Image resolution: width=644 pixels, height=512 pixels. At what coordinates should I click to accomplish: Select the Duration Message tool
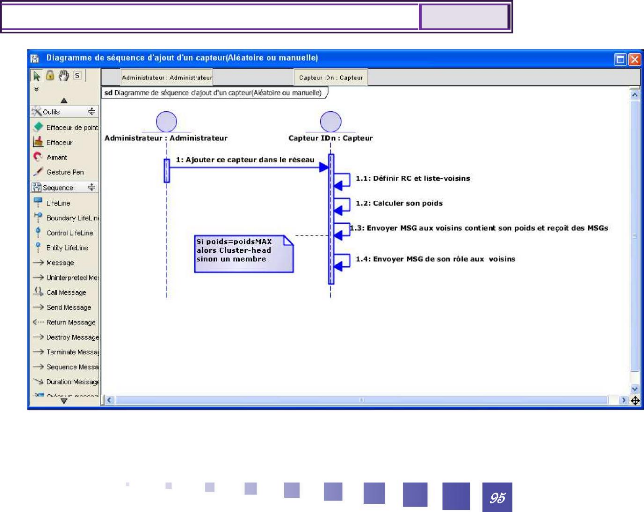[66, 382]
